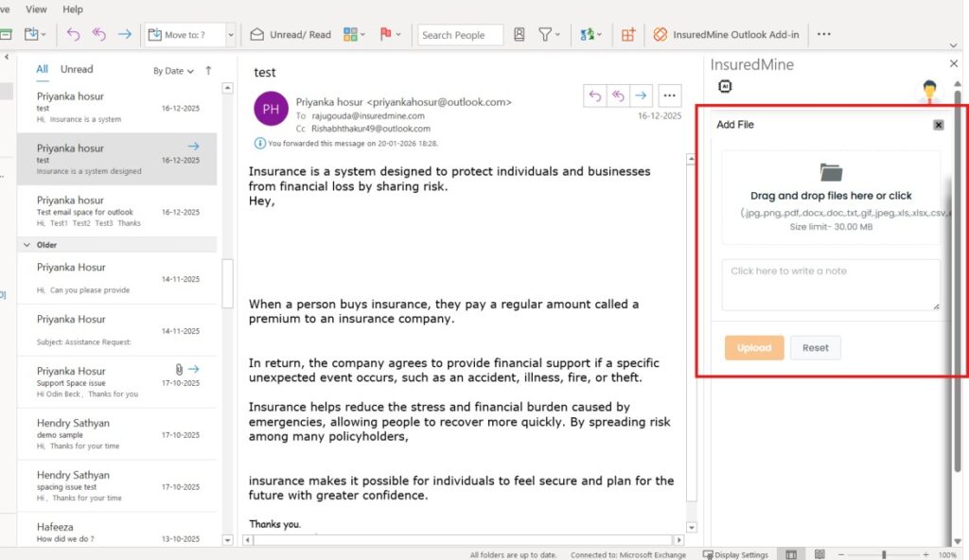Click the undo arrow in the toolbar
This screenshot has width=969, height=560.
click(x=74, y=35)
